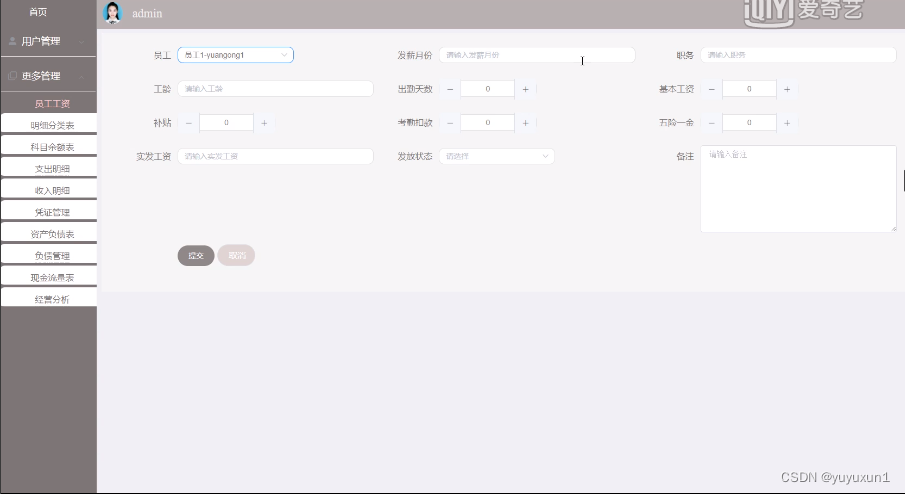Click the 提交 submit button
Screen dimensions: 905x494
tap(196, 256)
